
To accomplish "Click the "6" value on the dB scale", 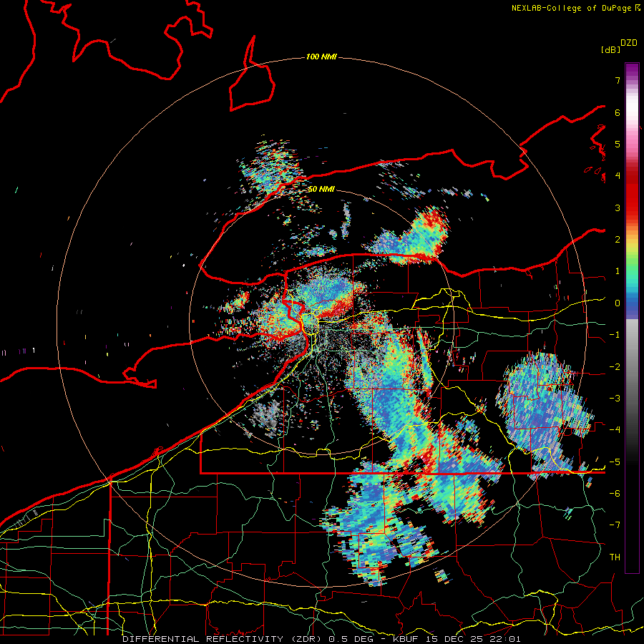I will click(618, 112).
